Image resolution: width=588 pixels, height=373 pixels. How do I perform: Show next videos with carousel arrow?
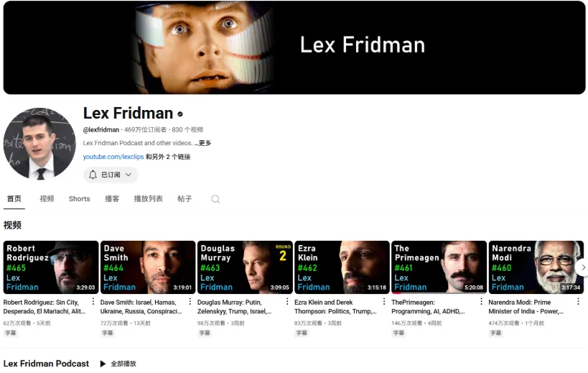click(583, 267)
